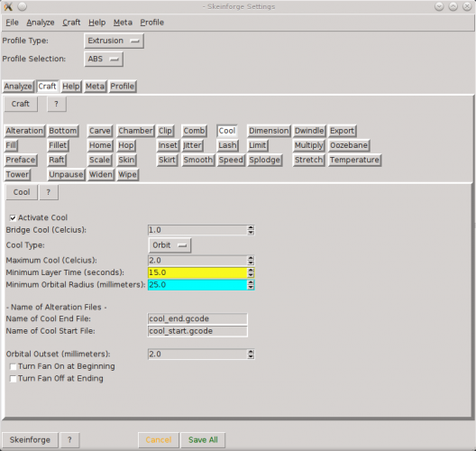The image size is (476, 451).
Task: Toggle the Activate Cool checkbox
Action: coord(13,217)
